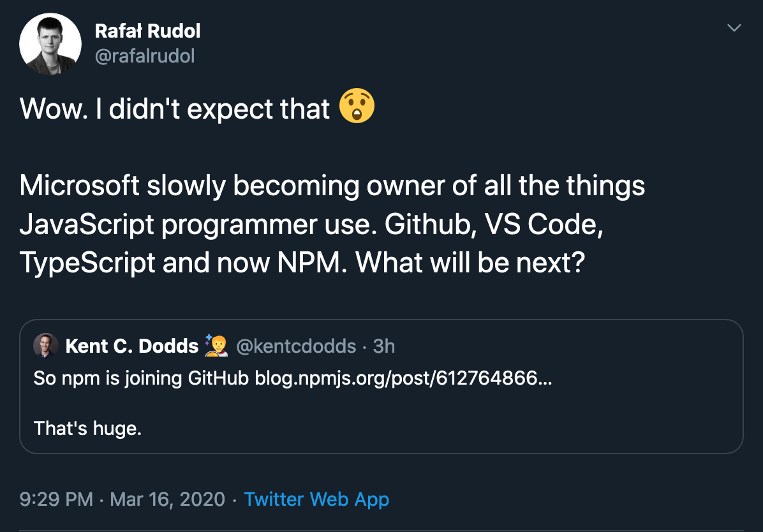Click the "That's huge." quoted text

coord(87,428)
